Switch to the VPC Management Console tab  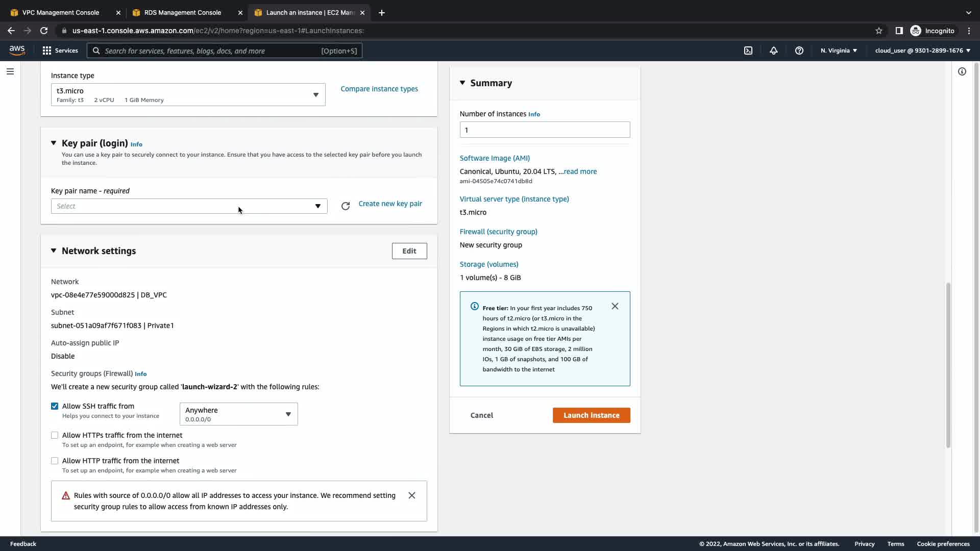click(61, 12)
